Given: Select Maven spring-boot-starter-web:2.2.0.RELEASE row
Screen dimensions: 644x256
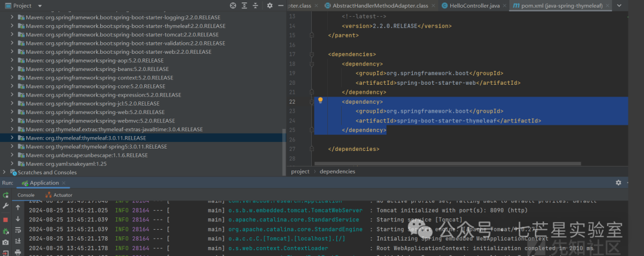Looking at the screenshot, I should (x=142, y=52).
